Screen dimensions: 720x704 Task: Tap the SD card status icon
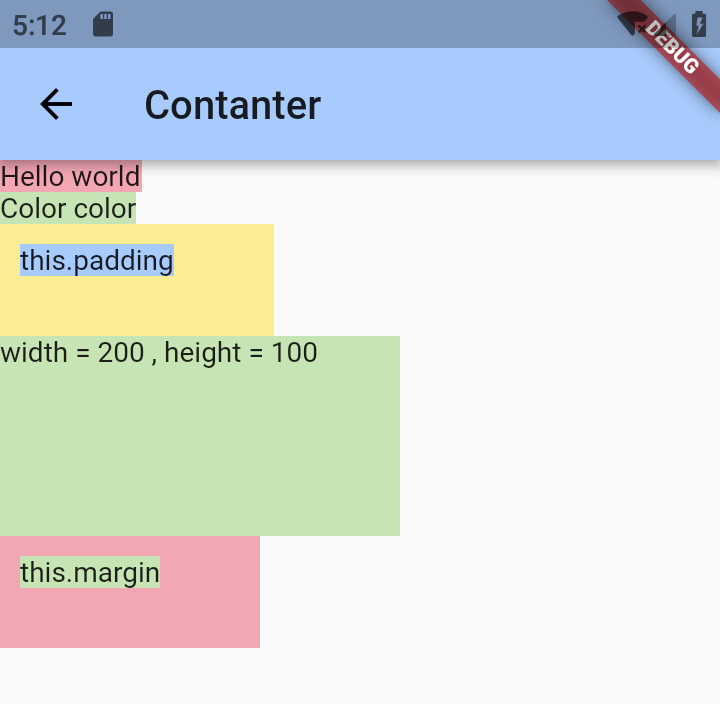103,24
